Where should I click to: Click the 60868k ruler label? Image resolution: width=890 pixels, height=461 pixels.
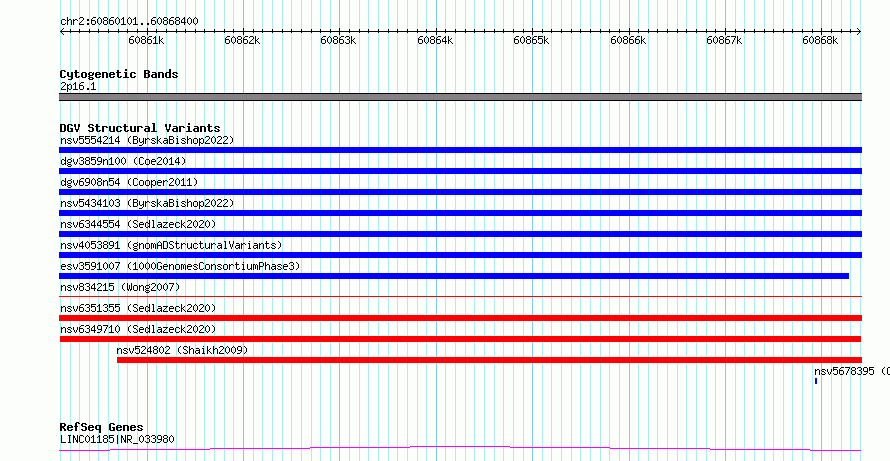(820, 40)
